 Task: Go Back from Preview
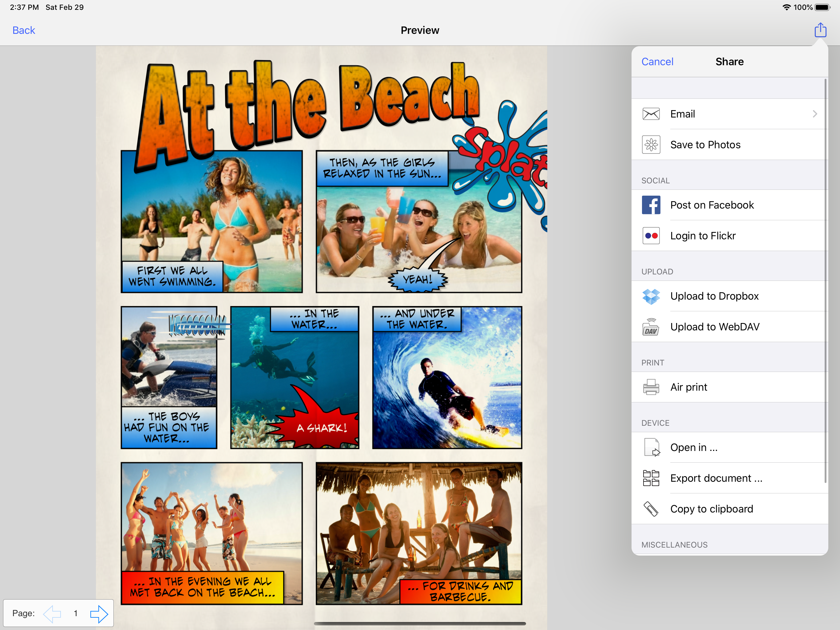click(24, 30)
